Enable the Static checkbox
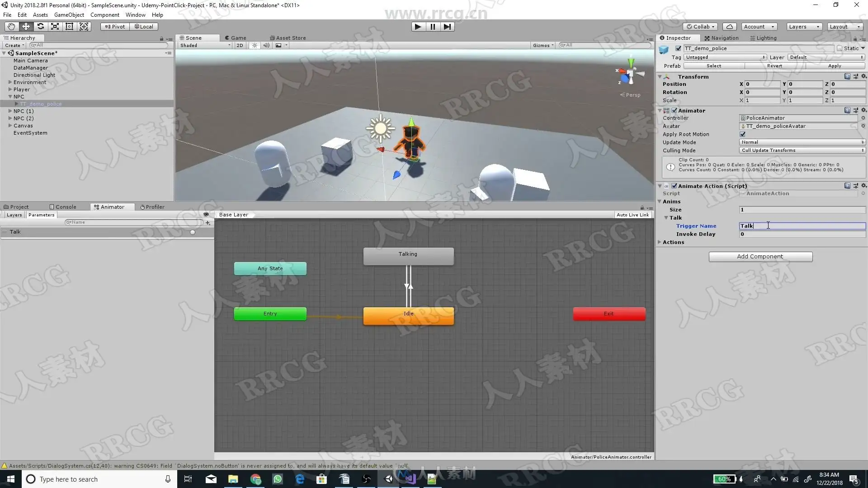 (x=840, y=48)
